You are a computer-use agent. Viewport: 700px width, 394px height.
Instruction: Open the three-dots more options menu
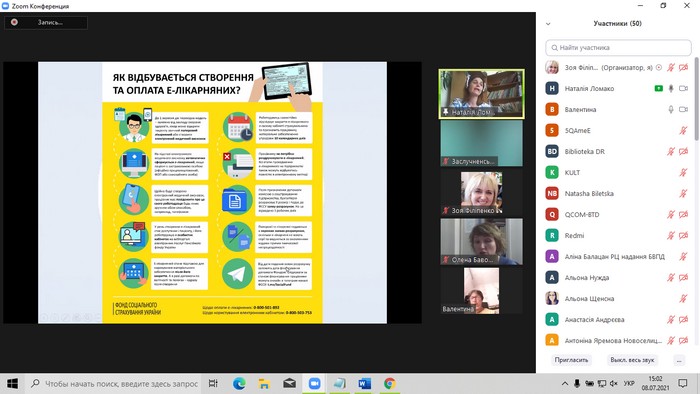click(679, 360)
